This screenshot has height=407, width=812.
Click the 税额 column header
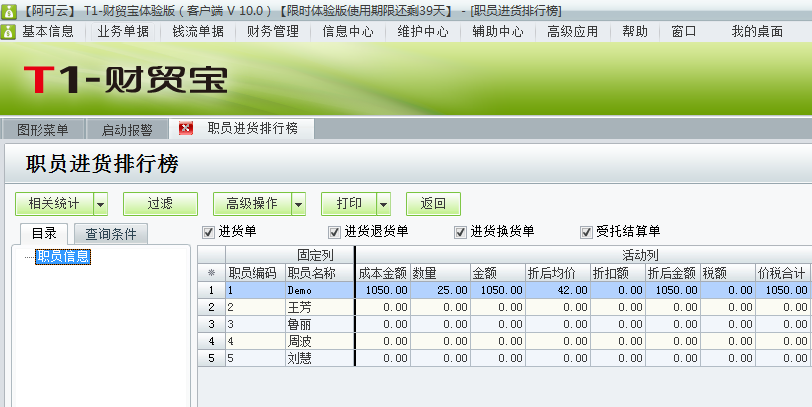point(728,273)
